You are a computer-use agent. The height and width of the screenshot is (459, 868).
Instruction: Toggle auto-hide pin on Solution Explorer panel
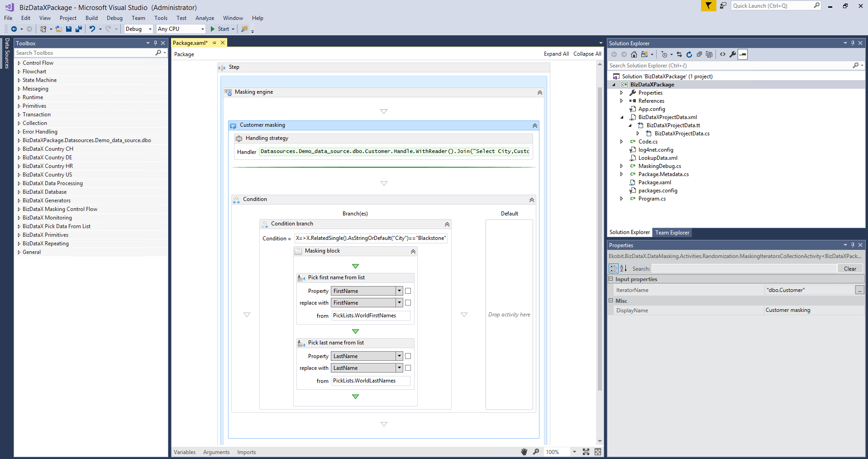pos(853,43)
